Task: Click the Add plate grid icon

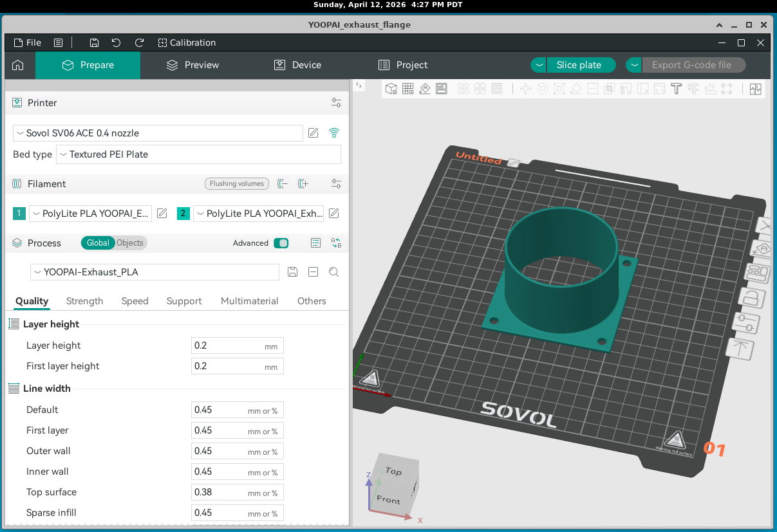Action: tap(407, 89)
